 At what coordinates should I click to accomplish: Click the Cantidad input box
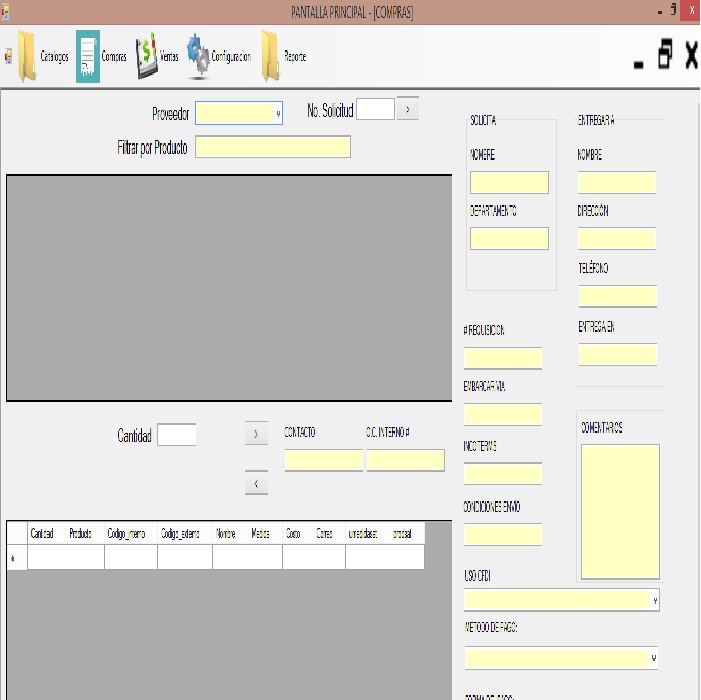(x=176, y=435)
